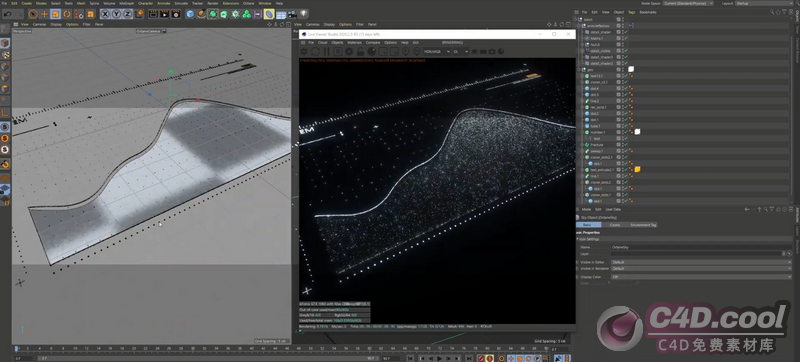This screenshot has height=362, width=800.
Task: Pause rendering in Live Viewer
Action: (x=327, y=51)
